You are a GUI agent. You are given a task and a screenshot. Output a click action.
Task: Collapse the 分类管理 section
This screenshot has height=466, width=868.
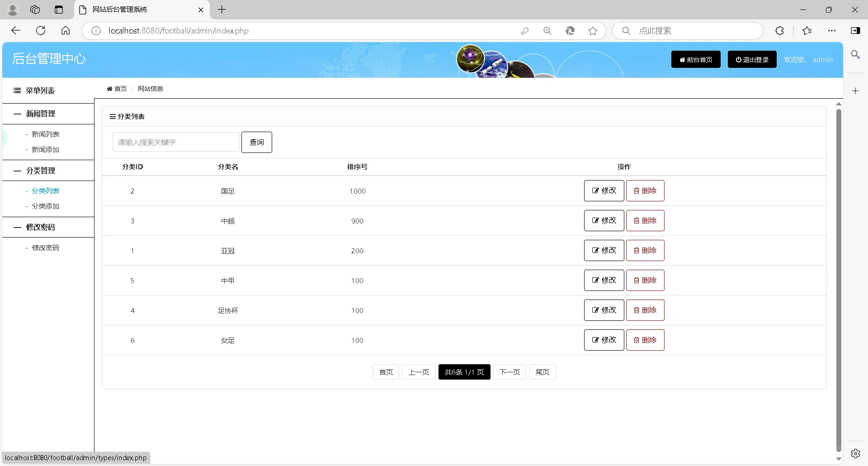tap(41, 171)
